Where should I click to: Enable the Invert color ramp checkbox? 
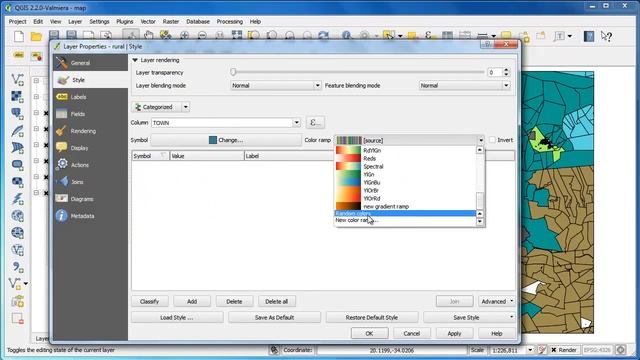point(492,140)
